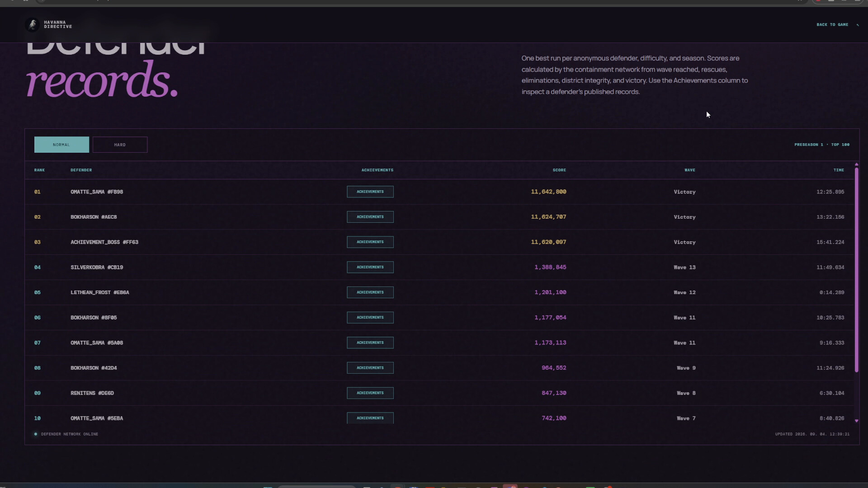The image size is (868, 488).
Task: Open Achievements for BOKHARSON #AEC8
Action: point(370,217)
